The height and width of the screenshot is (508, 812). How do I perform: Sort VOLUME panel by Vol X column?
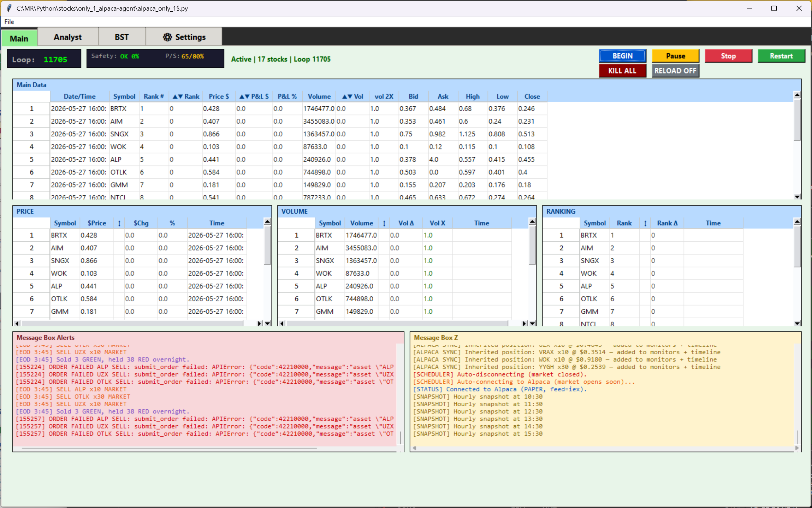437,223
